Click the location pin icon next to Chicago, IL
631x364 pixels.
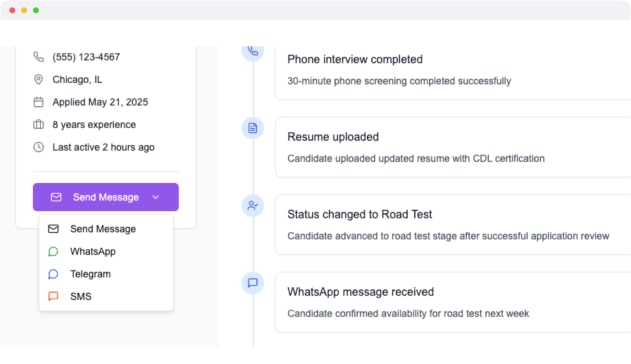[38, 79]
